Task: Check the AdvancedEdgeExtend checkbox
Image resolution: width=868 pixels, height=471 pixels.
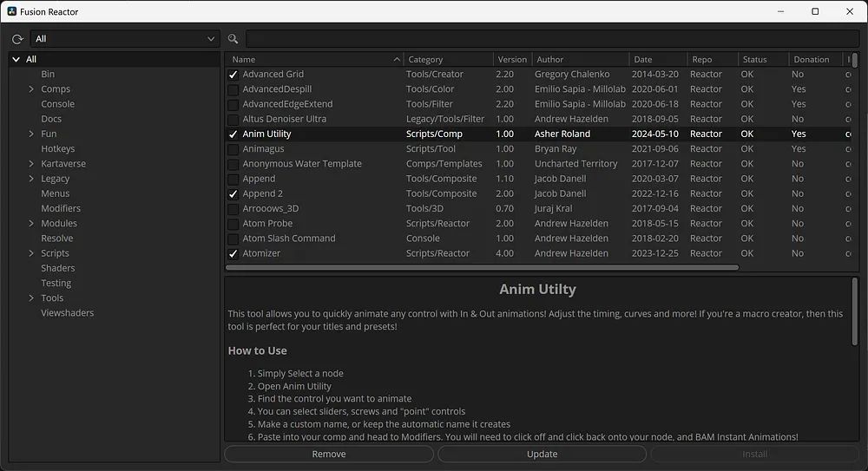Action: point(233,104)
